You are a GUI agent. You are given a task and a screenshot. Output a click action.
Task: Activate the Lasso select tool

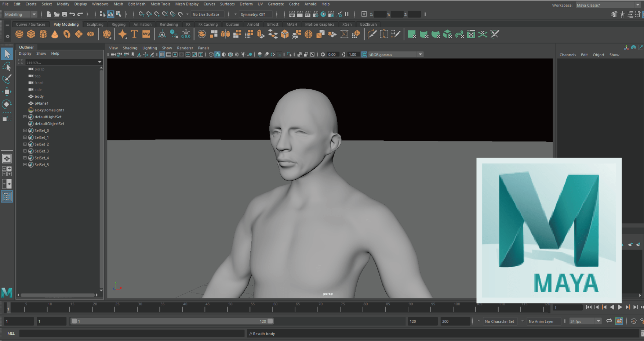7,67
